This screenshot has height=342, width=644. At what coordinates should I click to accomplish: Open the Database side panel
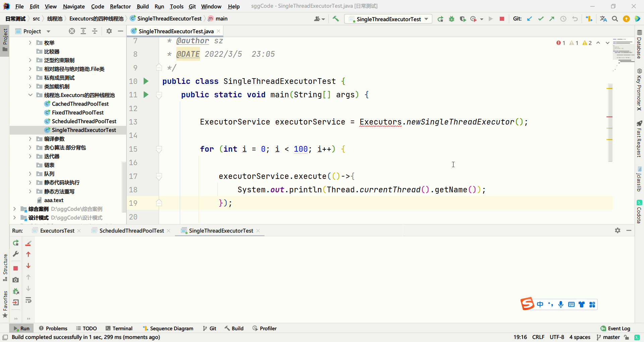pyautogui.click(x=639, y=44)
